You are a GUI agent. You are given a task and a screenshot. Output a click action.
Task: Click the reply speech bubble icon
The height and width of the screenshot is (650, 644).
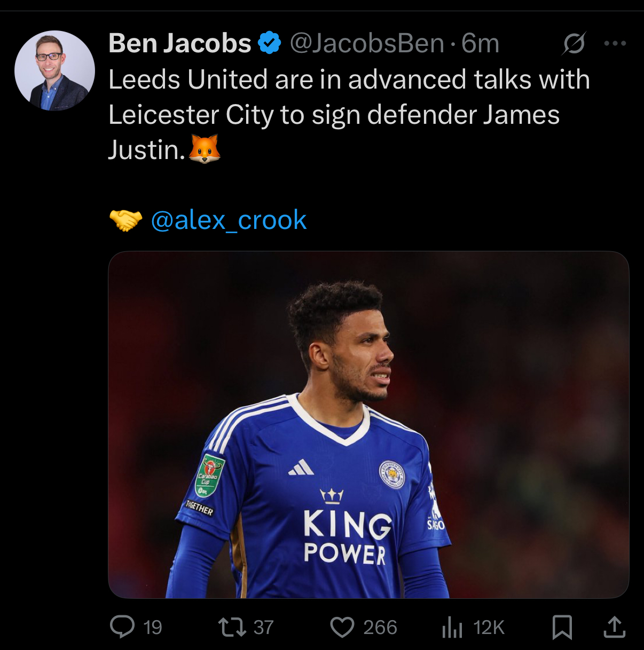(x=122, y=627)
